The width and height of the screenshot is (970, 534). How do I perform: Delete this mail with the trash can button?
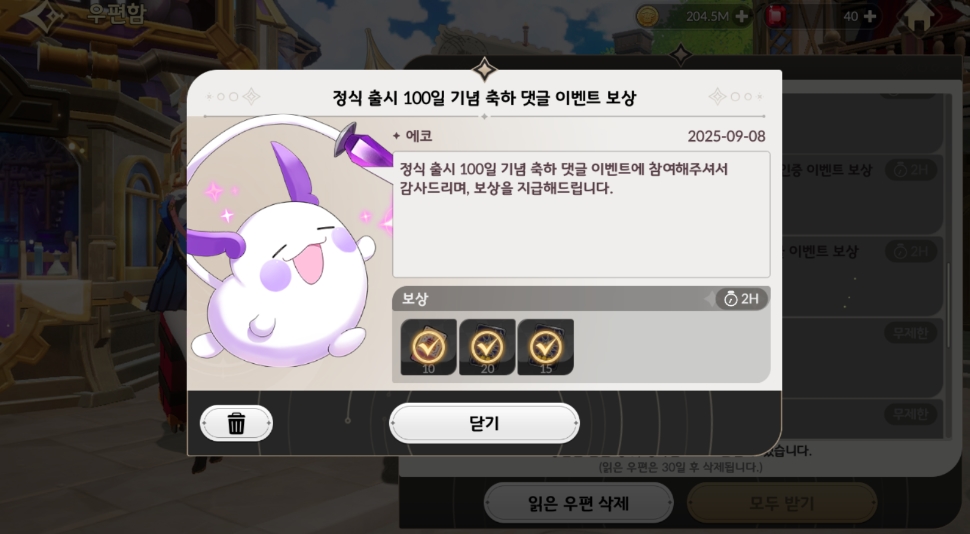pos(236,423)
